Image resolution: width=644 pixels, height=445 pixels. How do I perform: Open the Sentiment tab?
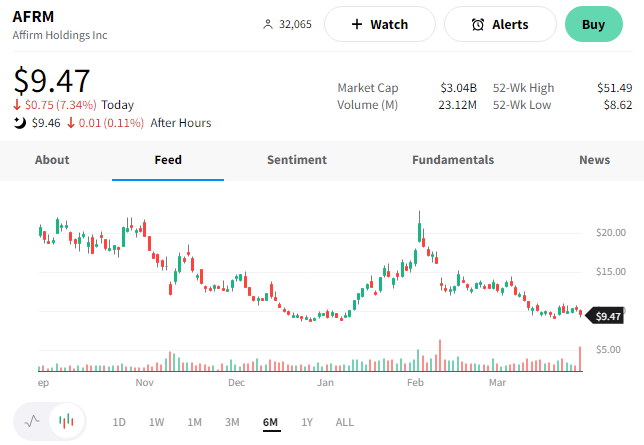(297, 160)
